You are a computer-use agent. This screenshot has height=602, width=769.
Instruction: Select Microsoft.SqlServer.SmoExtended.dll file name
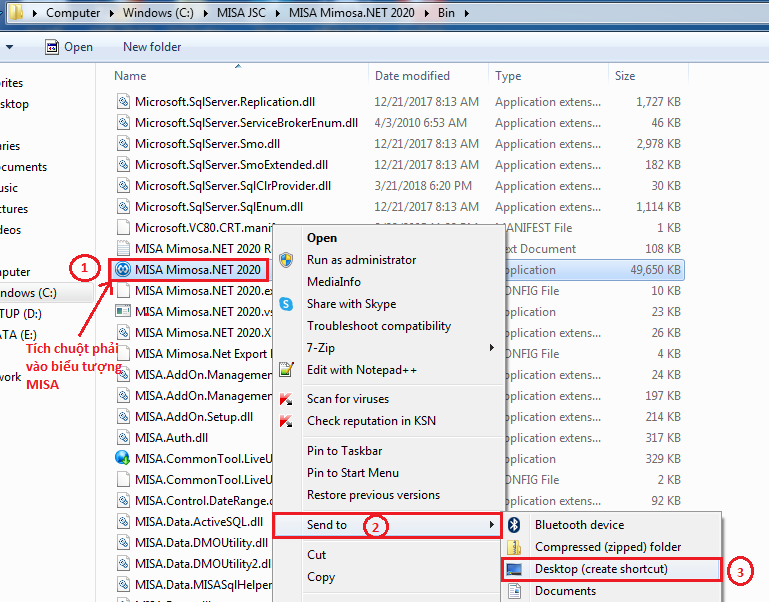[x=231, y=165]
